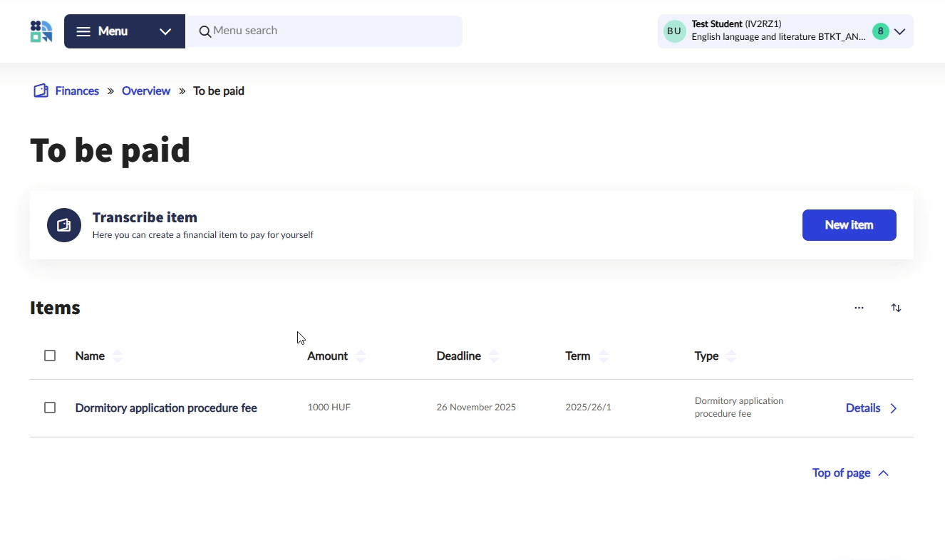Navigate to Overview breadcrumb link

coord(146,91)
